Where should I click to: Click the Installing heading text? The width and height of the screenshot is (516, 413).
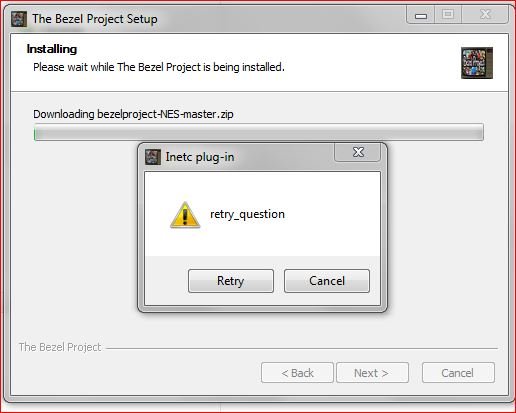coord(52,49)
